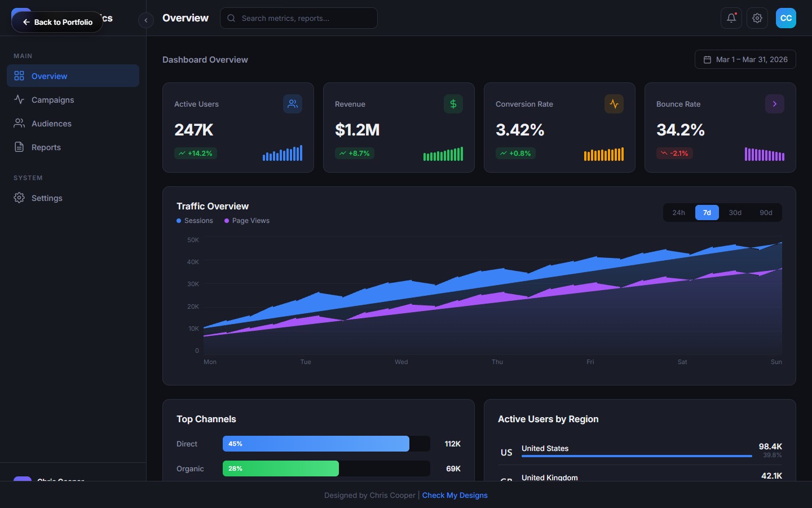Go back via Back to Portfolio button

tap(57, 22)
